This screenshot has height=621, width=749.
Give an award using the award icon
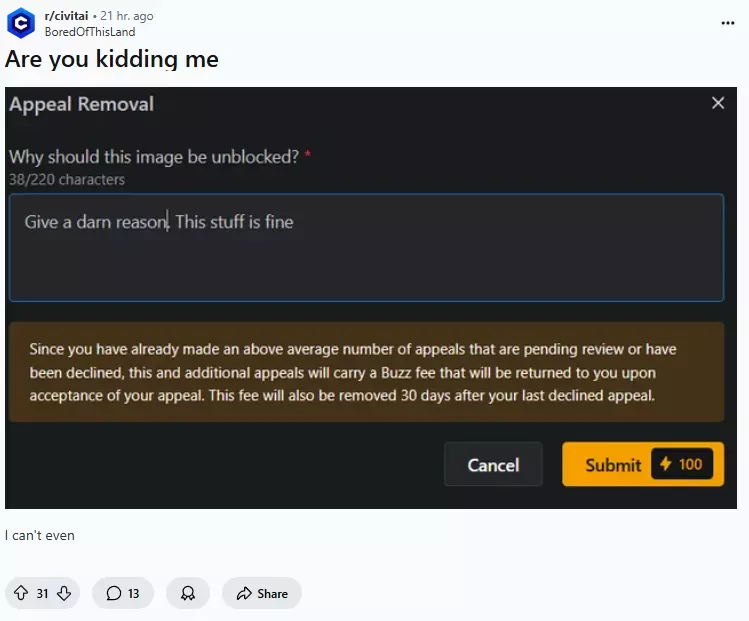(x=188, y=593)
